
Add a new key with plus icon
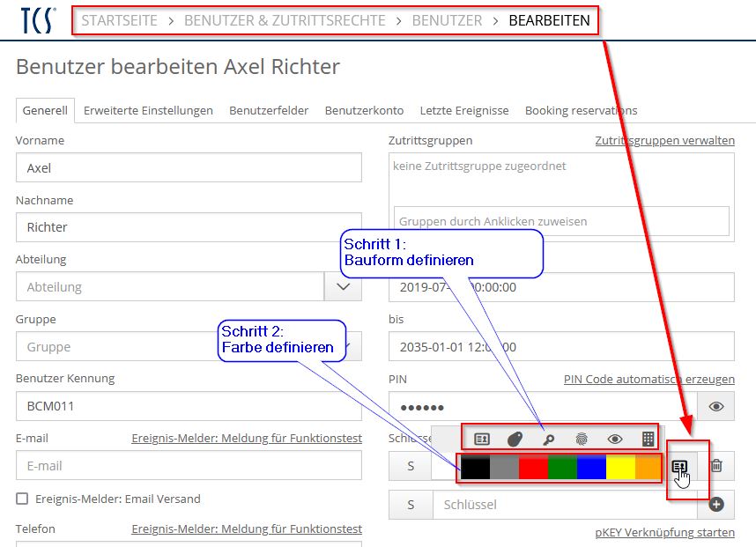716,505
